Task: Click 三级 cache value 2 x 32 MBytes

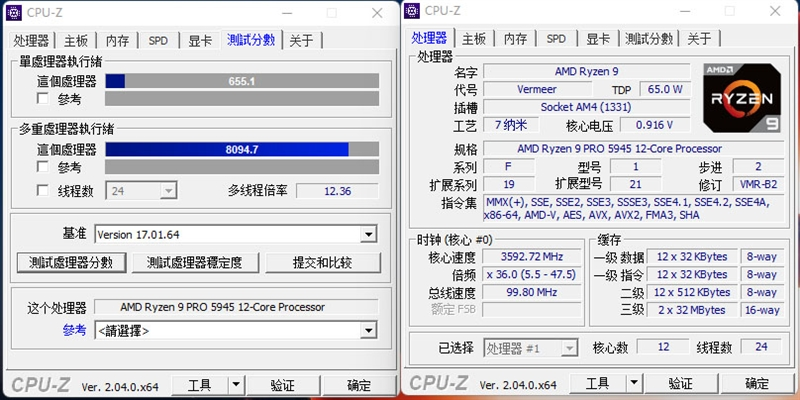Action: (x=692, y=310)
